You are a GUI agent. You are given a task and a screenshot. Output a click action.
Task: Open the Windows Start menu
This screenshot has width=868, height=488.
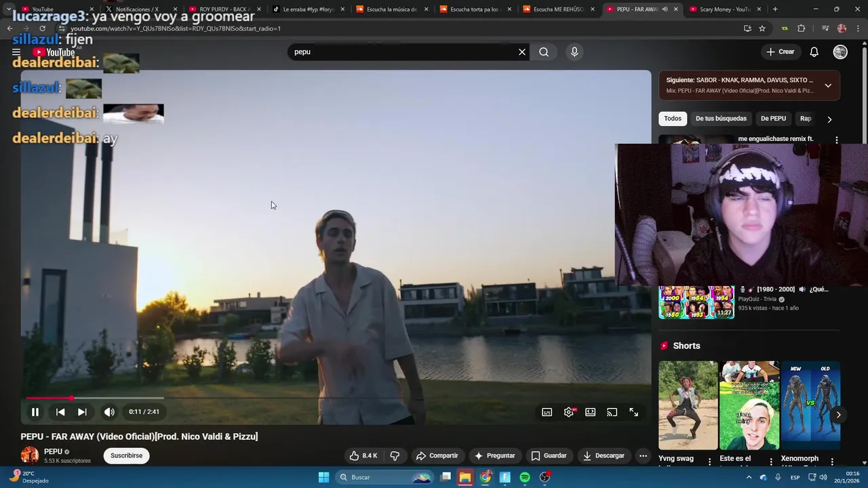pos(324,477)
